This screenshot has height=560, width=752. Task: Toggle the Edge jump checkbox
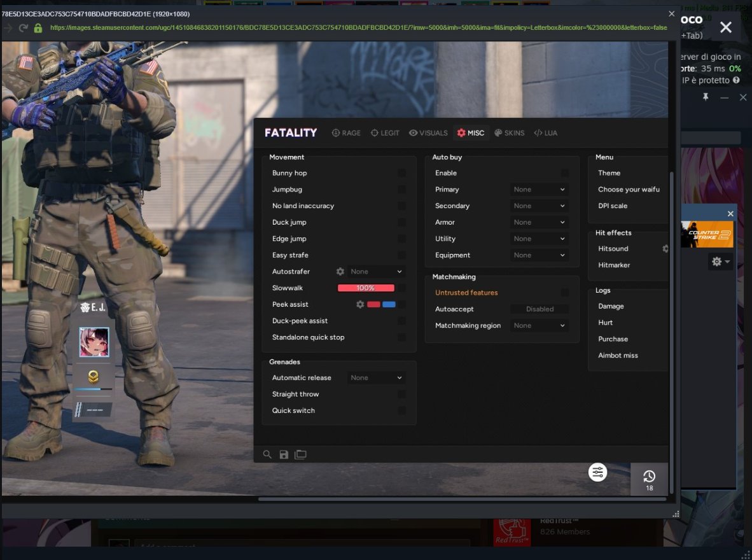click(x=401, y=239)
